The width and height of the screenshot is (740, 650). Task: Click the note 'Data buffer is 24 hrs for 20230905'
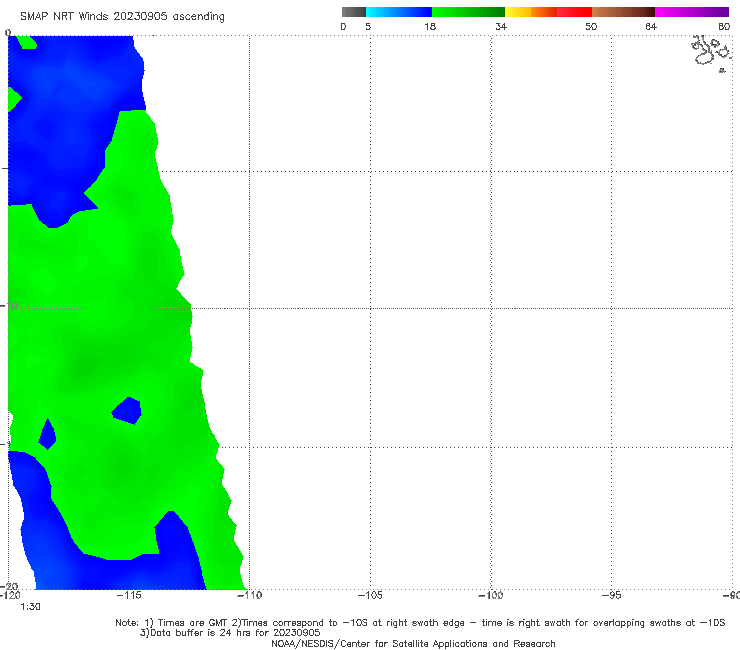click(x=230, y=633)
